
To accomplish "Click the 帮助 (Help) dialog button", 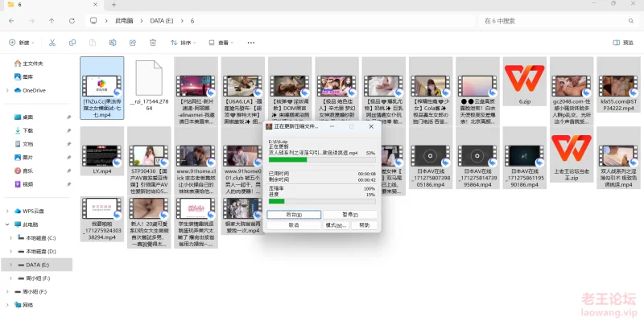I will click(364, 225).
